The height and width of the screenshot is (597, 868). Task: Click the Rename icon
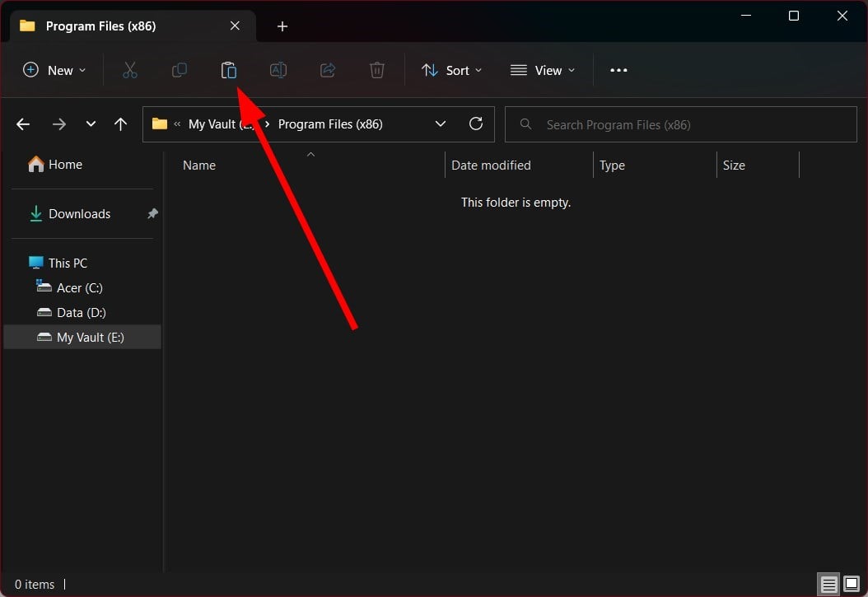278,71
